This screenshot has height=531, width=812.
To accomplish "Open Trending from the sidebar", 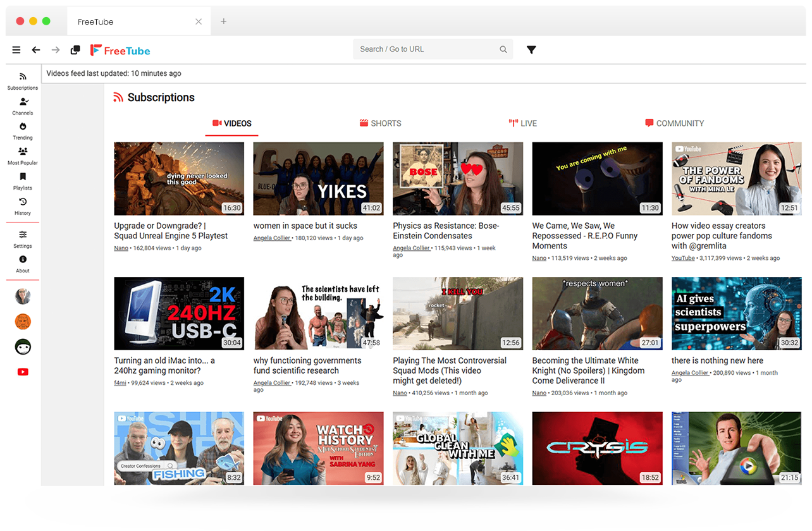I will point(23,130).
